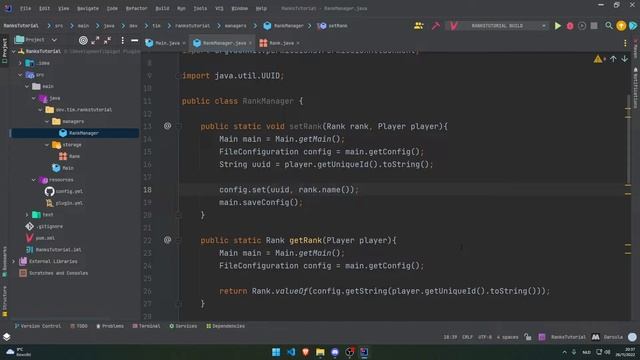Open the Project view selector dropdown
The image size is (640, 360).
tap(36, 40)
